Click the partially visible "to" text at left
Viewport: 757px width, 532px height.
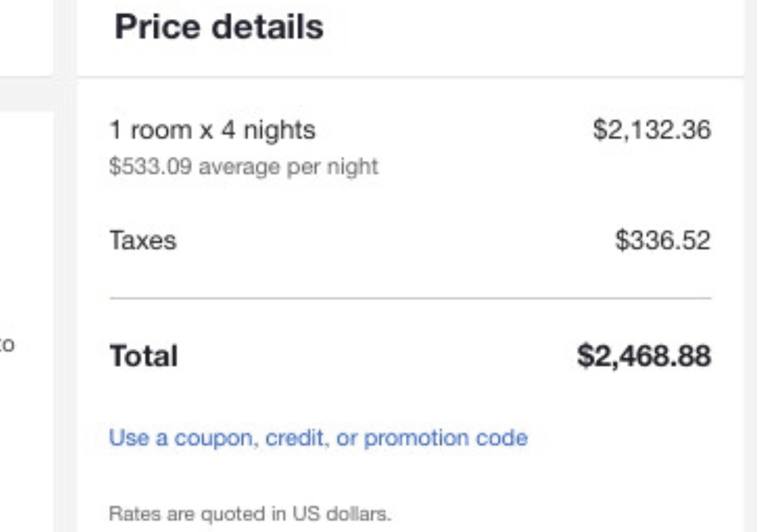coord(7,344)
